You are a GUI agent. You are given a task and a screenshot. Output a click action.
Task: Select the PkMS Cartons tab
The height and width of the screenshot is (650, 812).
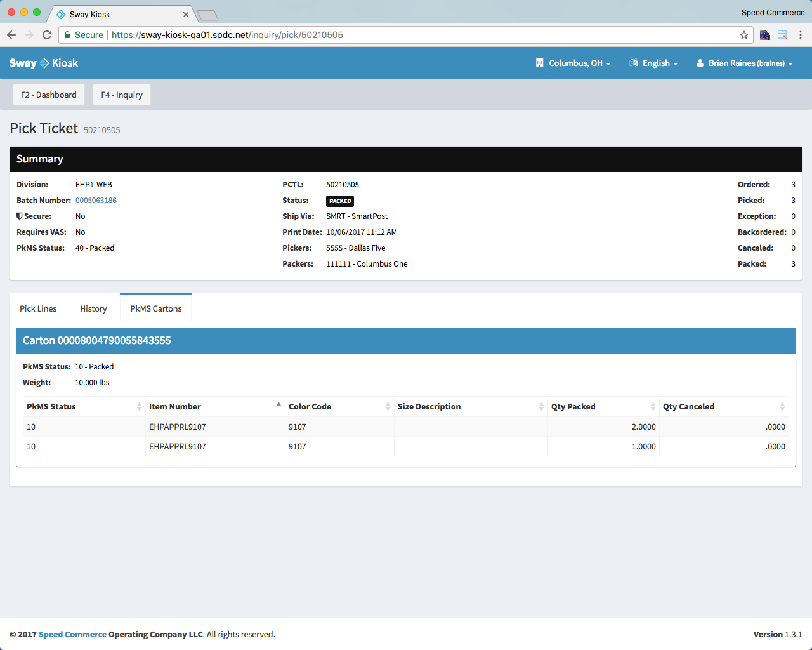point(156,308)
